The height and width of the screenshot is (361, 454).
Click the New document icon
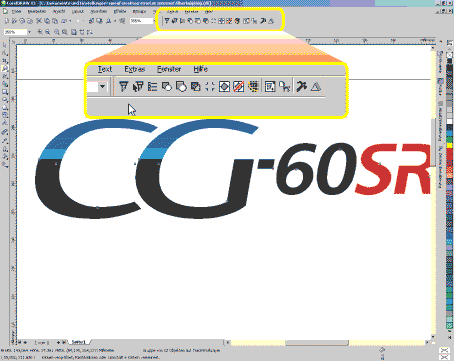click(x=7, y=21)
